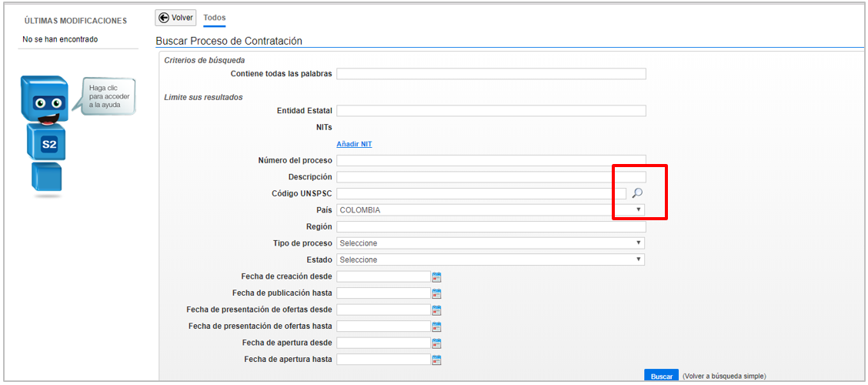868x385 pixels.
Task: Click the Buscar Proceso de Contratación title
Action: point(229,41)
